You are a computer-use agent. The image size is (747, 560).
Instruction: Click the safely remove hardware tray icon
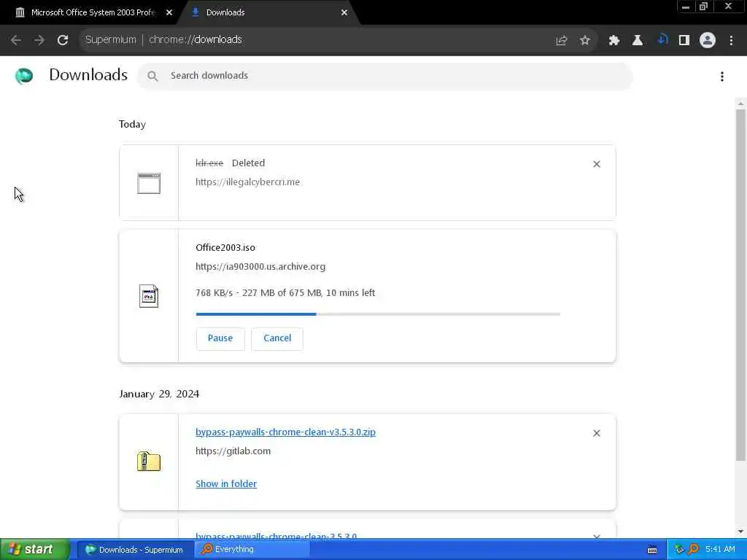point(679,550)
